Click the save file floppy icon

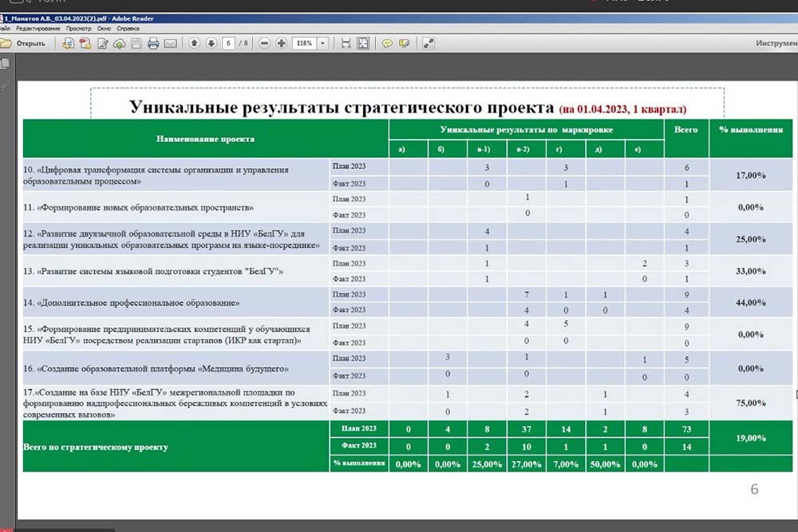(136, 43)
